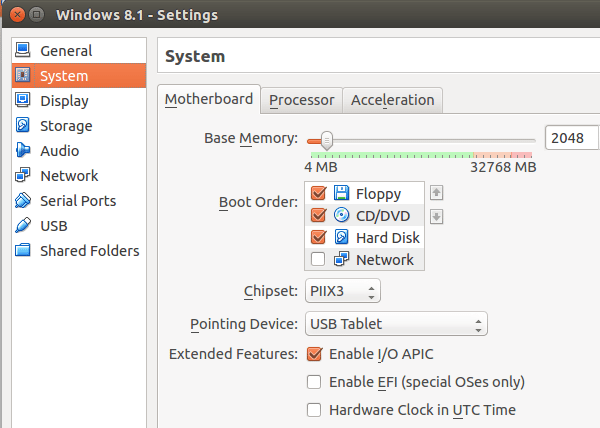The image size is (600, 428).
Task: Close the Windows 8.1 Settings window
Action: tap(17, 15)
